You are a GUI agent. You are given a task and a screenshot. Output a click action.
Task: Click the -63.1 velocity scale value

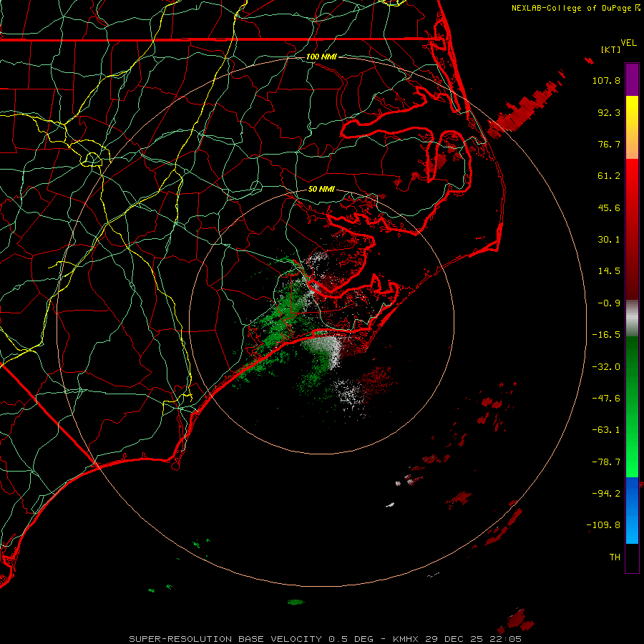tap(606, 430)
